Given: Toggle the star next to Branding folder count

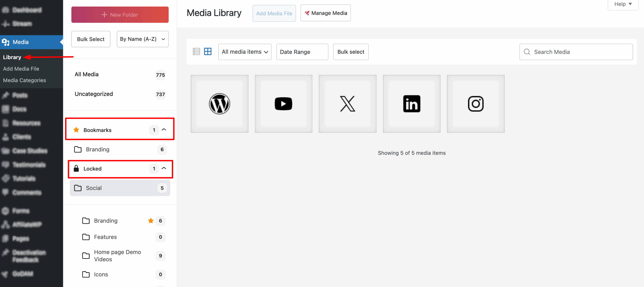Looking at the screenshot, I should click(x=151, y=221).
